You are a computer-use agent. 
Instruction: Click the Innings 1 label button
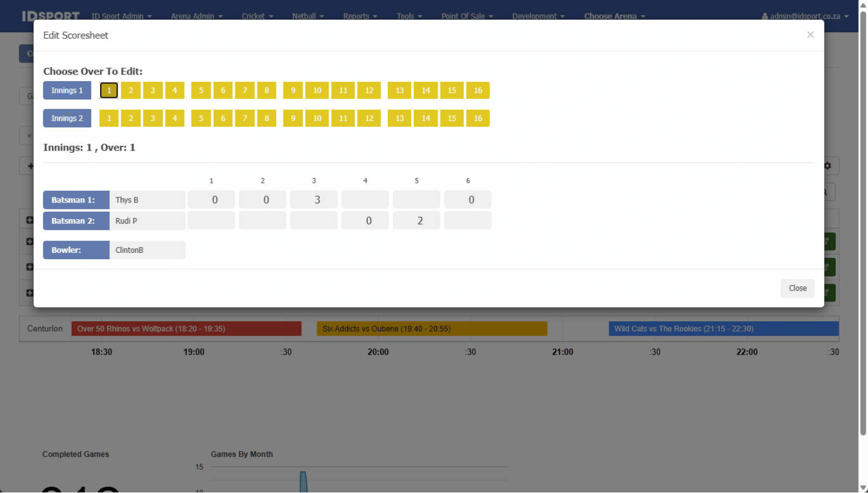(67, 90)
